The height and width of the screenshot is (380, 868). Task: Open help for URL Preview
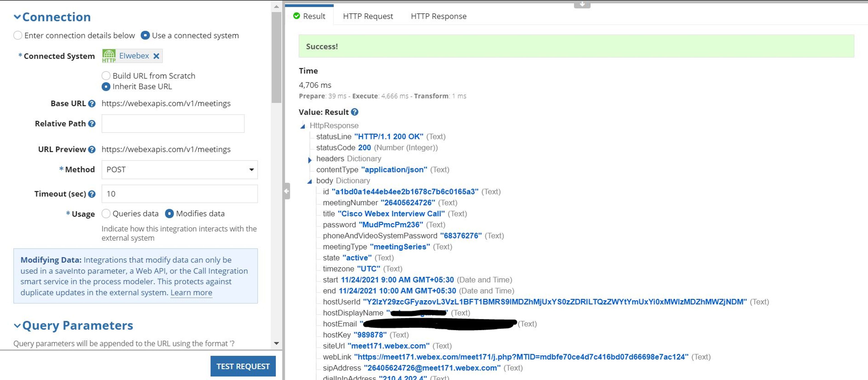click(x=92, y=149)
